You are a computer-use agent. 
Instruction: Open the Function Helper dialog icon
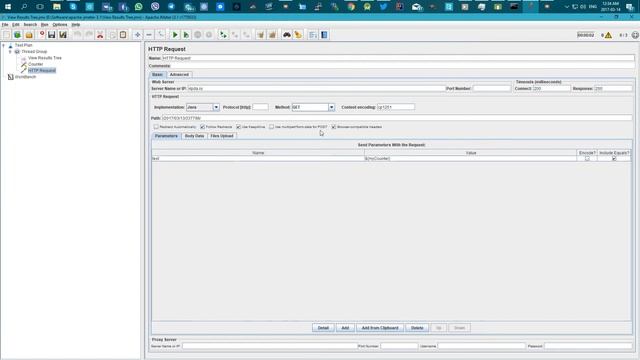[313, 35]
